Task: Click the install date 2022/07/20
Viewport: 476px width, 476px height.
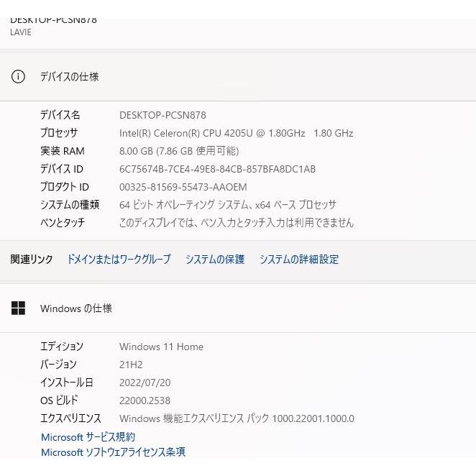Action: [x=145, y=383]
